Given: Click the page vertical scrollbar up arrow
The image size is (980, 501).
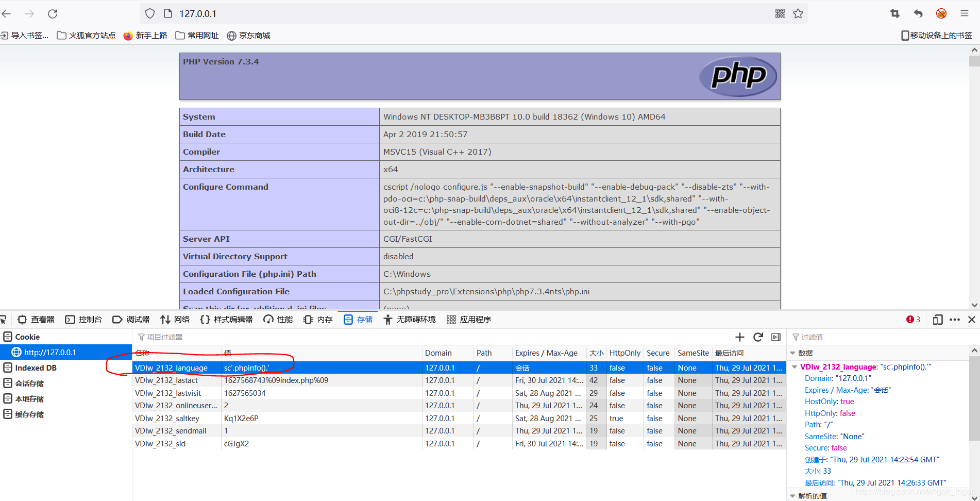Looking at the screenshot, I should (x=974, y=50).
